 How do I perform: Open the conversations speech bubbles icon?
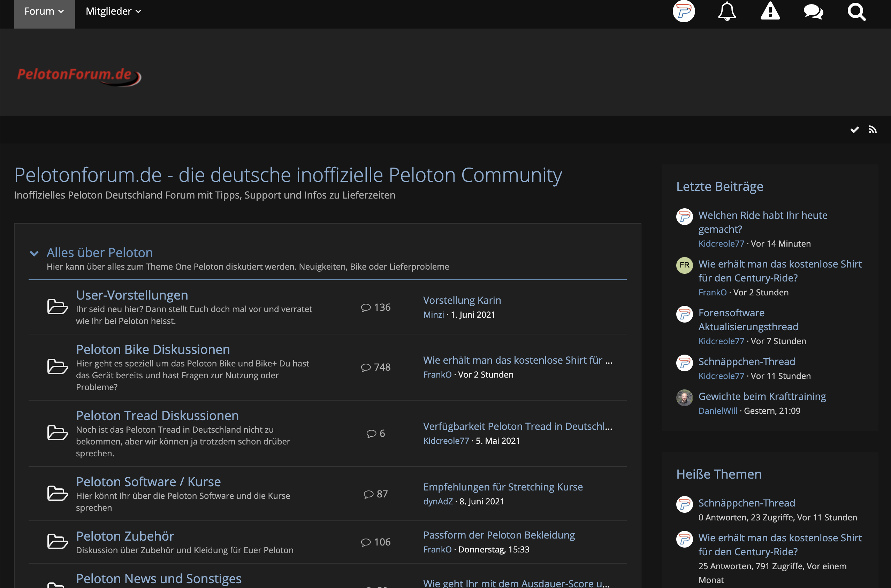(x=813, y=11)
